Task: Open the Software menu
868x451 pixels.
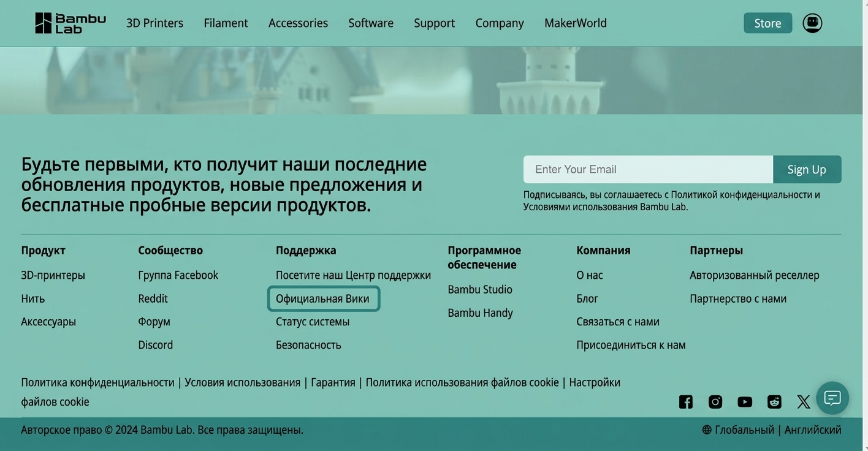Action: point(371,23)
